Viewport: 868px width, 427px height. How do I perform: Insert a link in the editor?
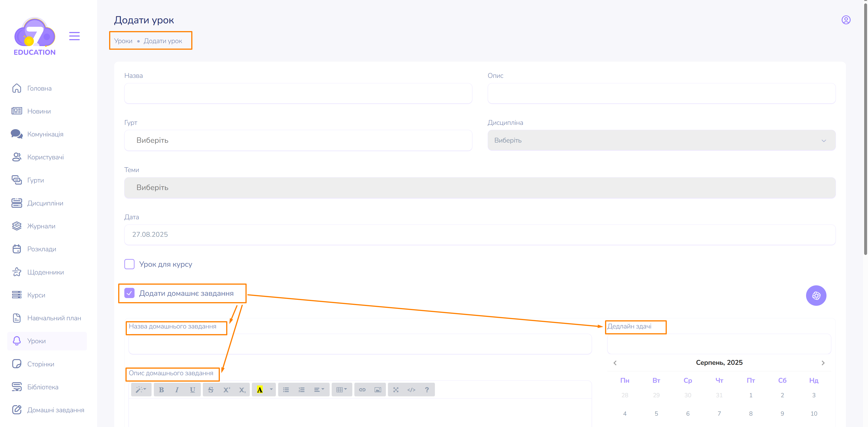click(x=362, y=390)
